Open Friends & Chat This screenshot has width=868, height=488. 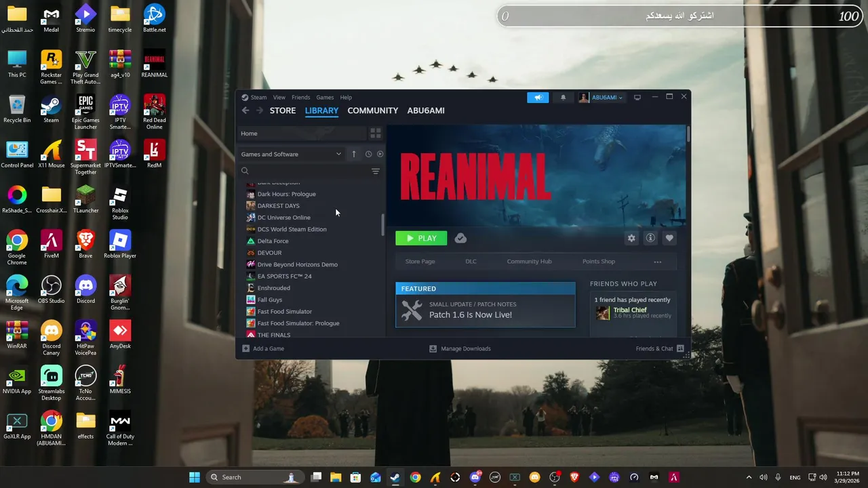pyautogui.click(x=660, y=348)
